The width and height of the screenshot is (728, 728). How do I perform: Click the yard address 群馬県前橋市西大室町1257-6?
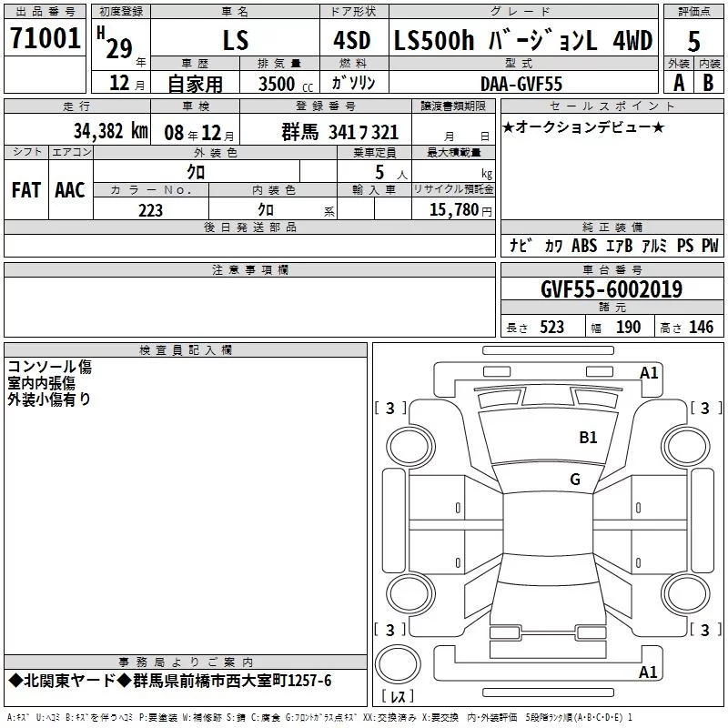point(232,681)
